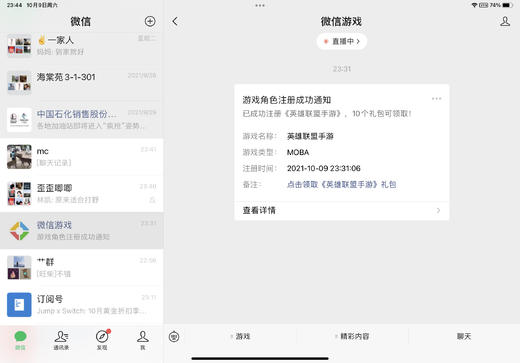Go back using the left arrow
The height and width of the screenshot is (363, 520).
coord(175,22)
